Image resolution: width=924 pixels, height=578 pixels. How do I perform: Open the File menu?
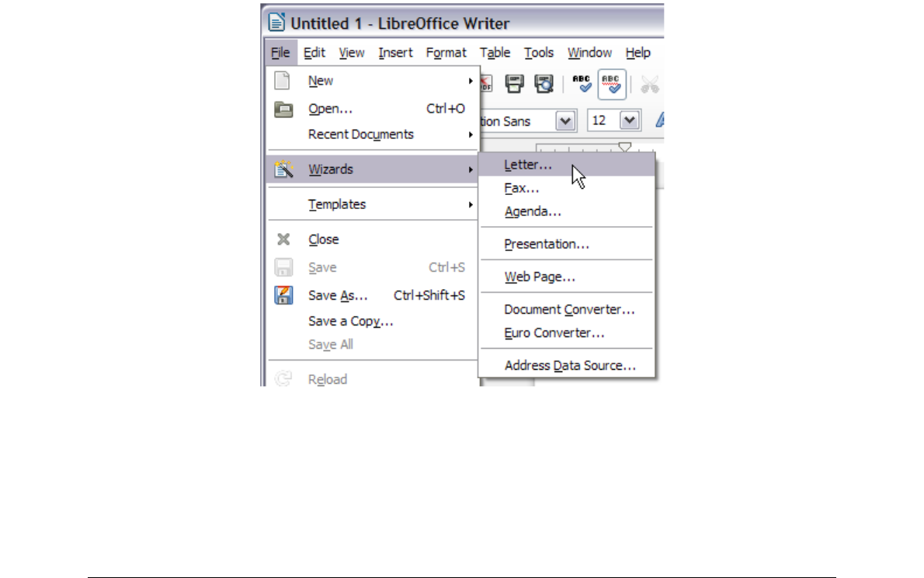tap(280, 53)
